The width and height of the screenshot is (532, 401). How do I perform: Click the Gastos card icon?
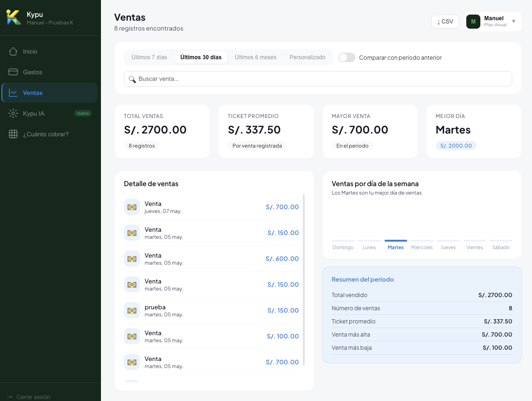(13, 72)
